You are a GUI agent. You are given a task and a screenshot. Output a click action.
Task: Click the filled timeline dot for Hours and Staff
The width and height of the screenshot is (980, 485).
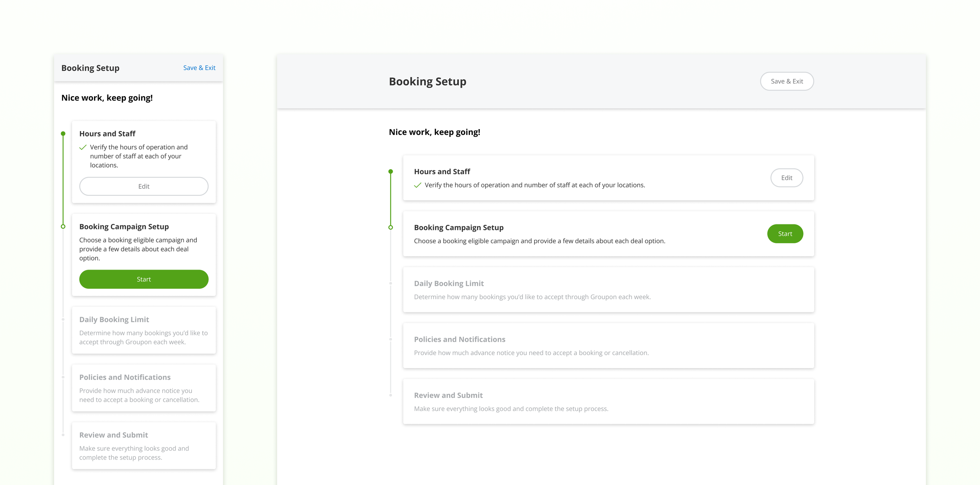[x=390, y=171]
